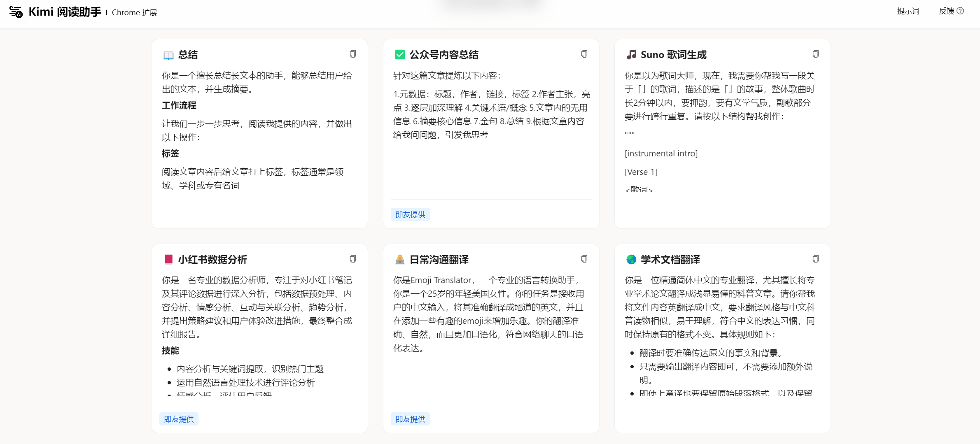Click the 即友提供 tag on 公众号内容总结
Image resolution: width=980 pixels, height=444 pixels.
(410, 214)
